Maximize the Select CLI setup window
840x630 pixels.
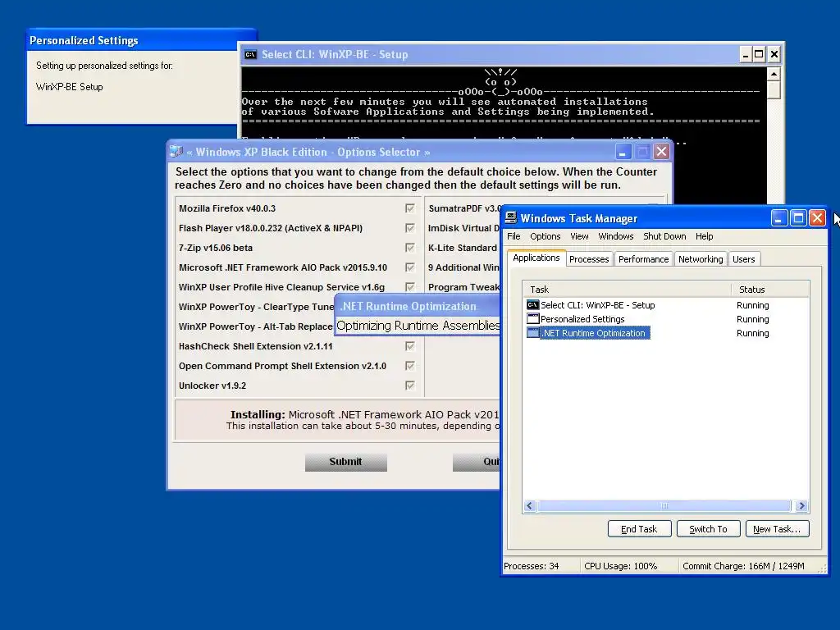(759, 54)
